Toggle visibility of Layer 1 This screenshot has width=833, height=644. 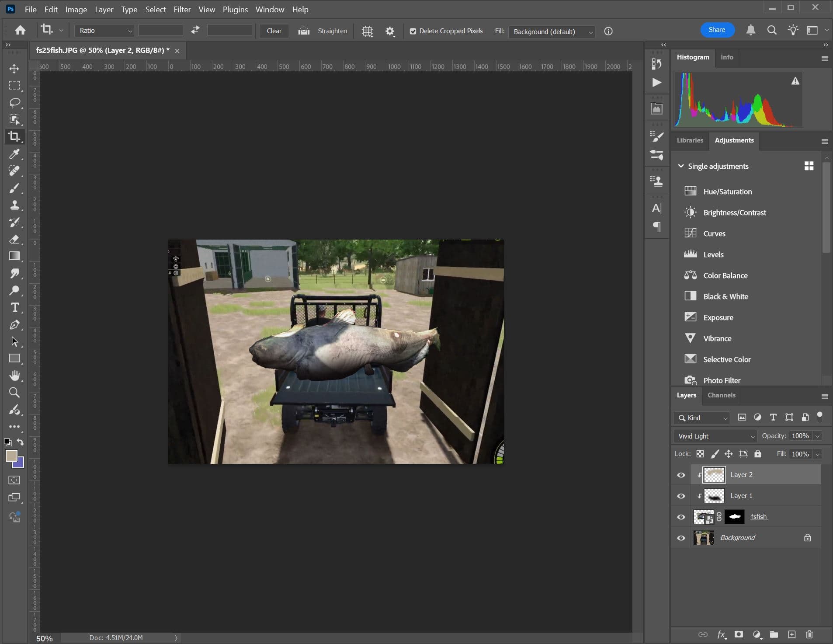click(681, 496)
